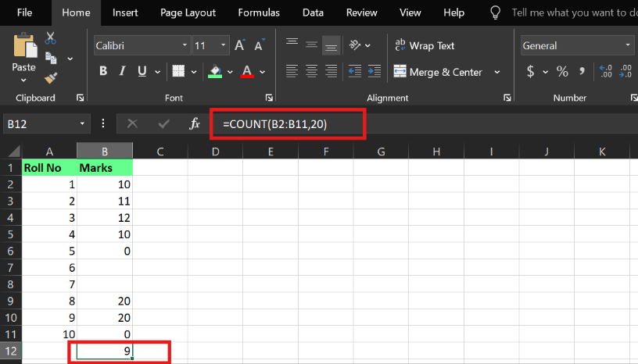Click the Cut scissors icon
This screenshot has height=364, width=638.
tap(51, 38)
